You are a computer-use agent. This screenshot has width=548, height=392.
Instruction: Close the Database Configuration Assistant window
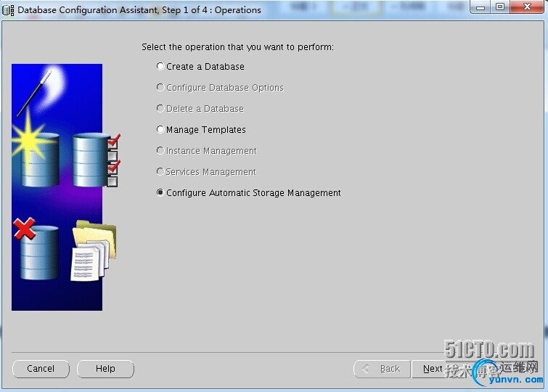click(x=527, y=7)
